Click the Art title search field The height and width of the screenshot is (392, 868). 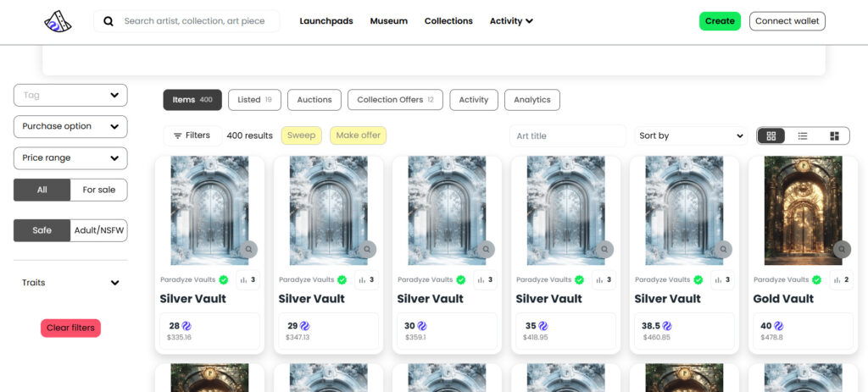click(567, 135)
